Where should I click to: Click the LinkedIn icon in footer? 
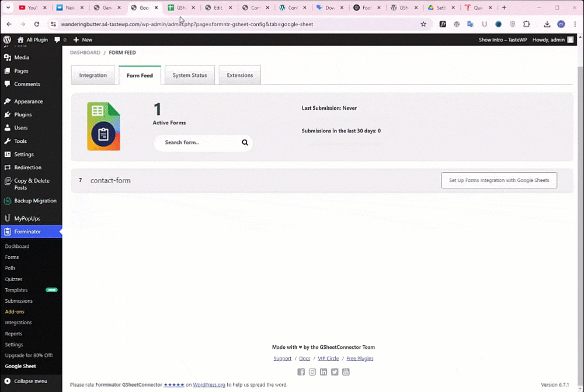tap(324, 372)
